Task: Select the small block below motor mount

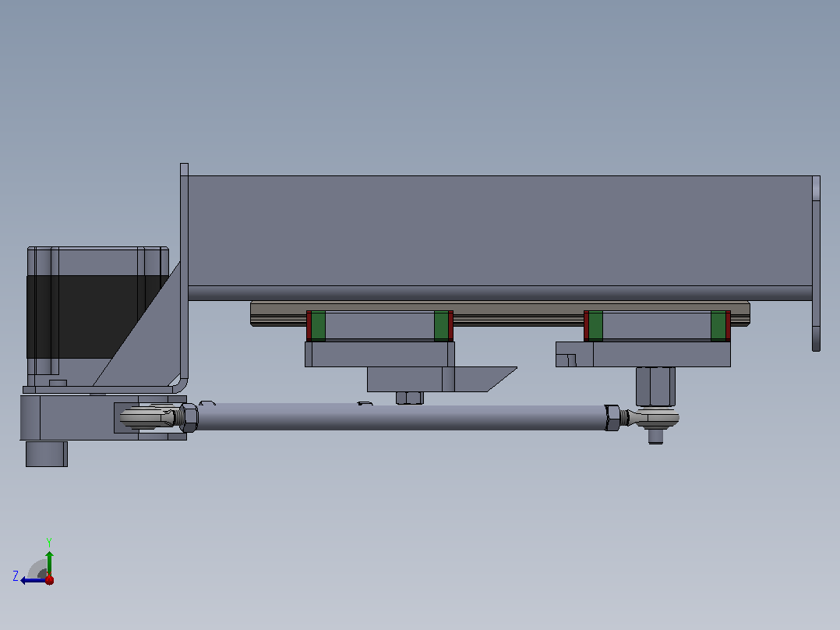Action: pyautogui.click(x=47, y=454)
